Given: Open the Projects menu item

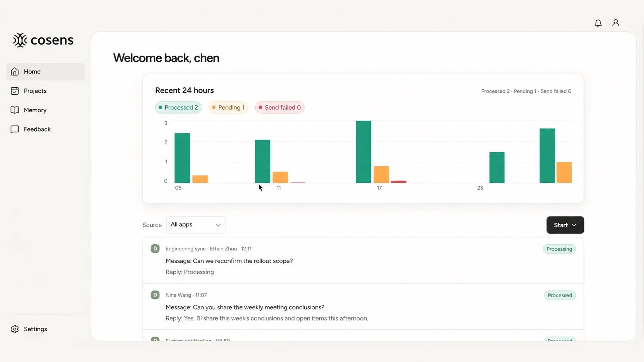Looking at the screenshot, I should click(x=45, y=91).
